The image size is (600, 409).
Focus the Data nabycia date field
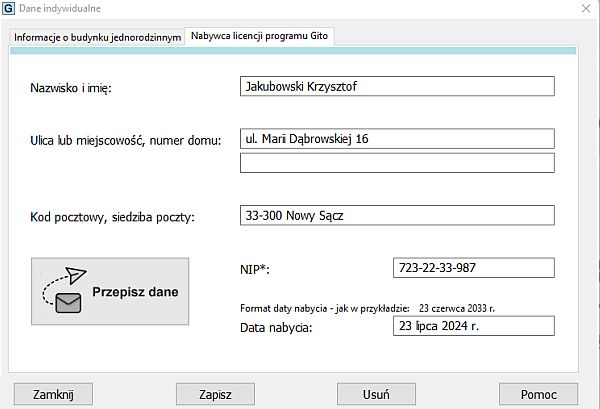474,326
